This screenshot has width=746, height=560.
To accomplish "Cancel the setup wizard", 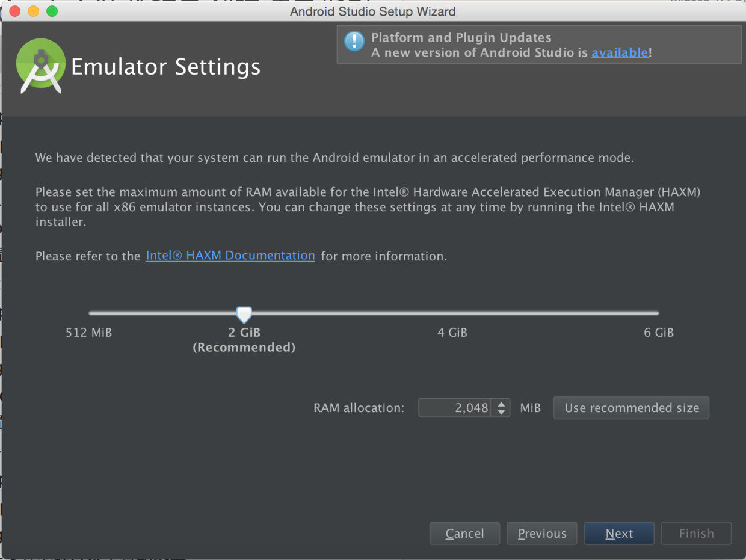I will [464, 534].
